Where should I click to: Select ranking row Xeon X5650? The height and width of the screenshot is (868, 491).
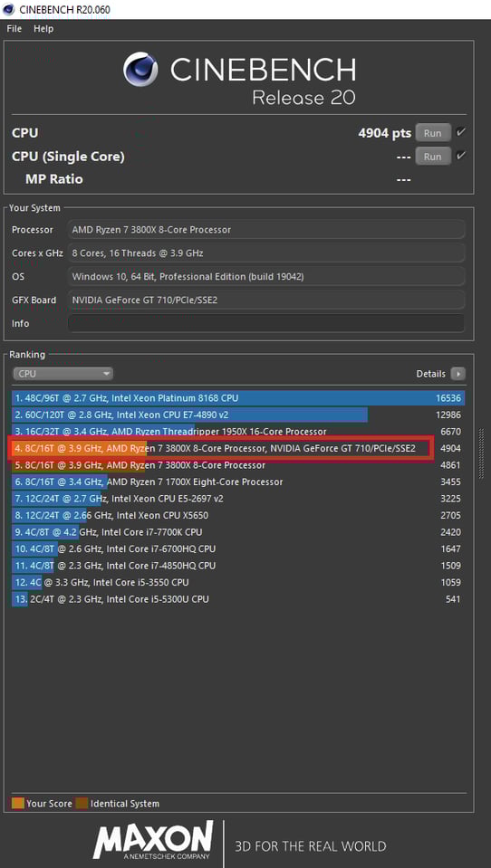tap(238, 515)
